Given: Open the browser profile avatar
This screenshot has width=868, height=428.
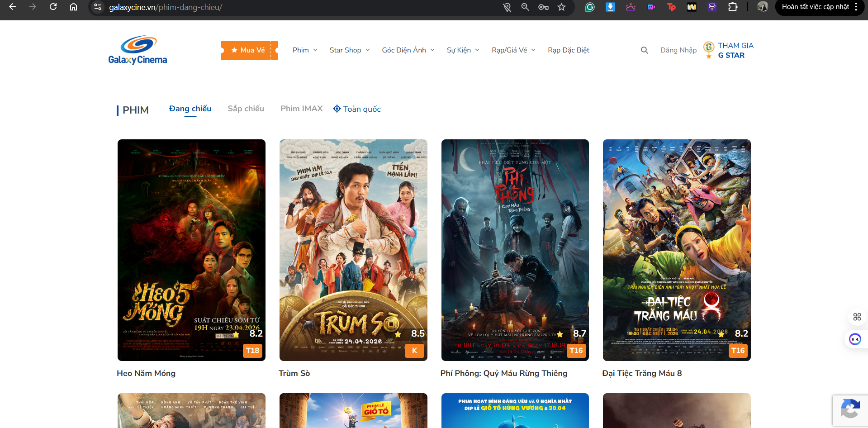Looking at the screenshot, I should (763, 7).
